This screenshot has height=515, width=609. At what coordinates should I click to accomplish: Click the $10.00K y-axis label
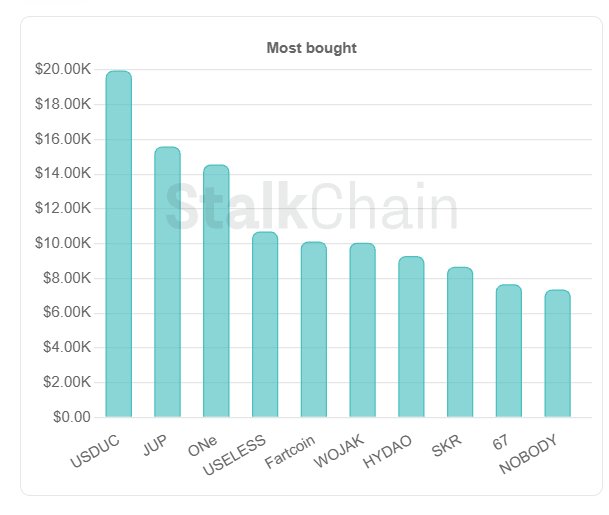(x=63, y=243)
